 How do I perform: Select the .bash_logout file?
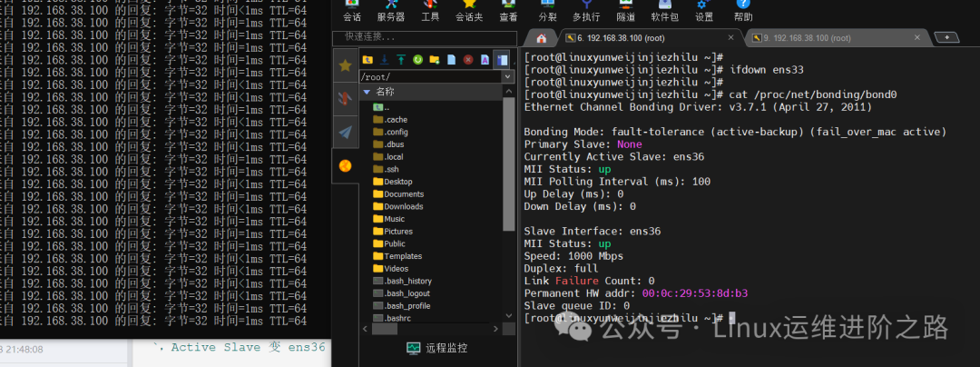pyautogui.click(x=401, y=293)
